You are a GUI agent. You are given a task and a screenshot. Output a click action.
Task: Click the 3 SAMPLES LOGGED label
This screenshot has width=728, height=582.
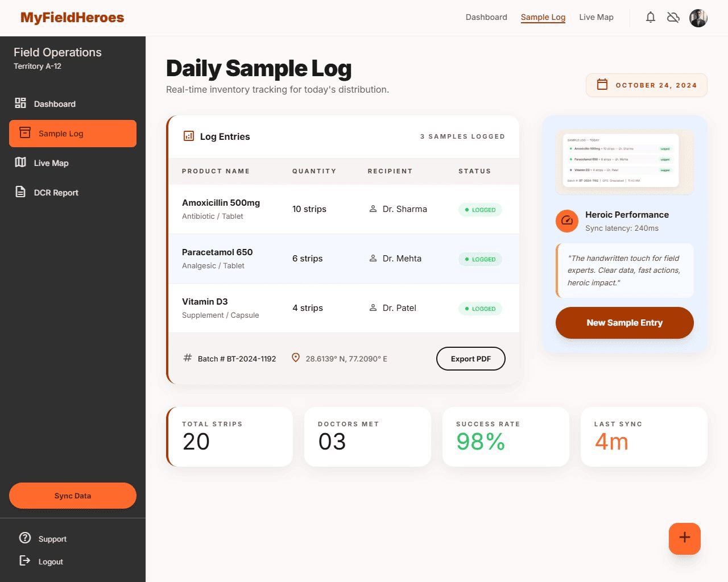pyautogui.click(x=462, y=136)
